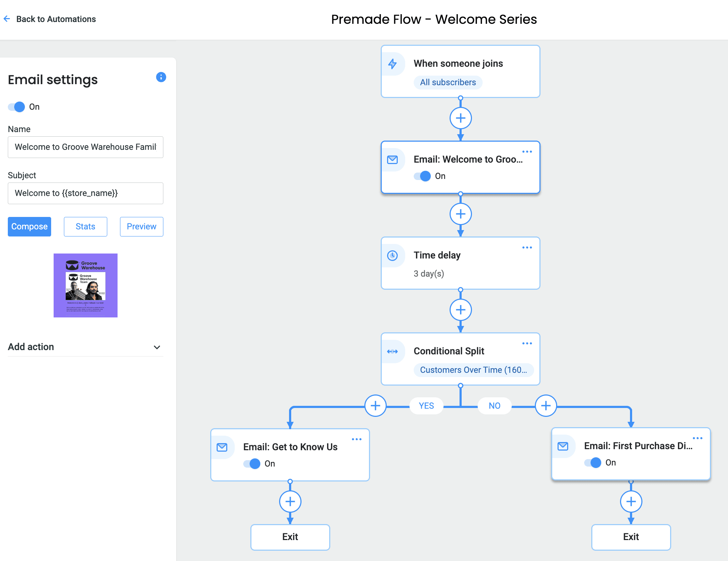Click the back arrow to Automations
The width and height of the screenshot is (728, 561).
[x=7, y=19]
